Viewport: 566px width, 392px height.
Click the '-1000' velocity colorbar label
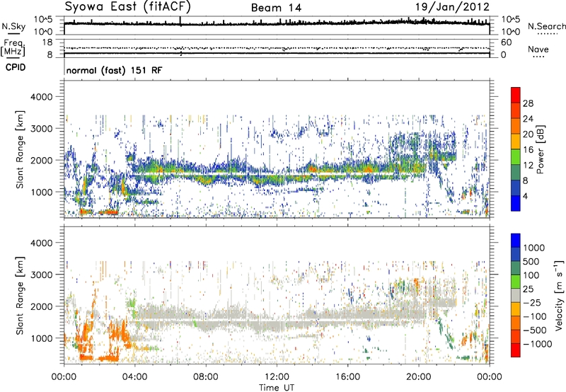538,344
